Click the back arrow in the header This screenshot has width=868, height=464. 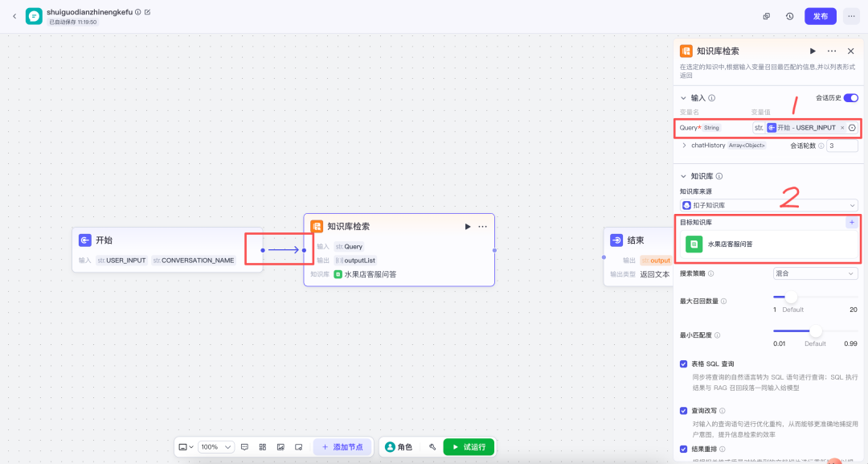pos(14,16)
